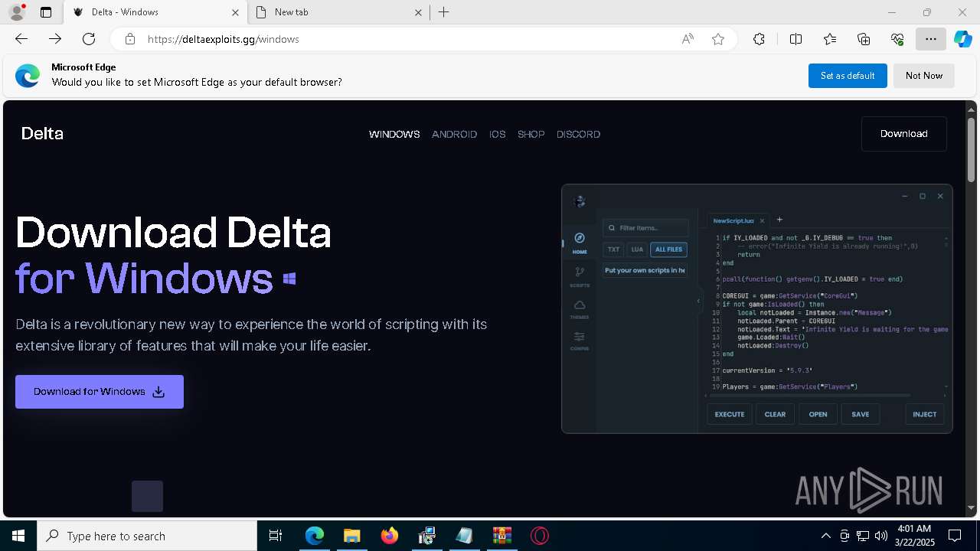The height and width of the screenshot is (551, 980).
Task: Click Download for Windows button
Action: click(100, 392)
